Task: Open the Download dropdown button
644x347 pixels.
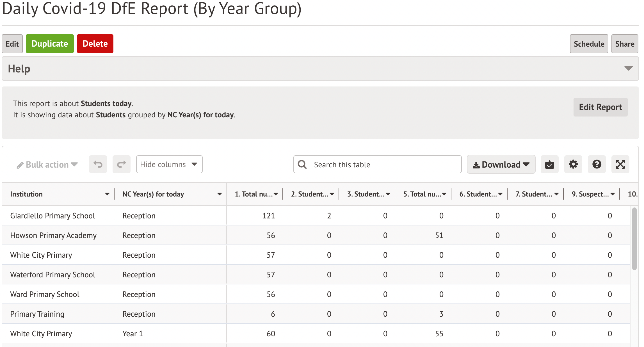Action: tap(501, 165)
